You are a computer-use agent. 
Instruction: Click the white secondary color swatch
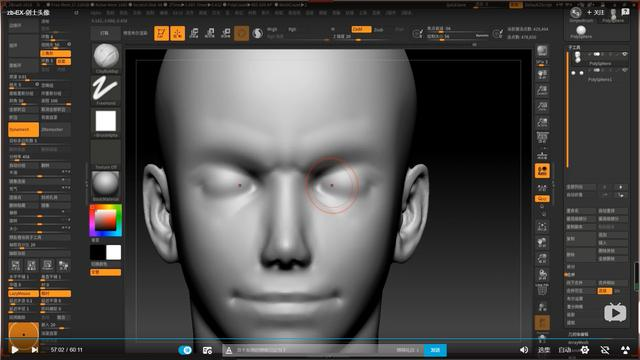[x=113, y=252]
